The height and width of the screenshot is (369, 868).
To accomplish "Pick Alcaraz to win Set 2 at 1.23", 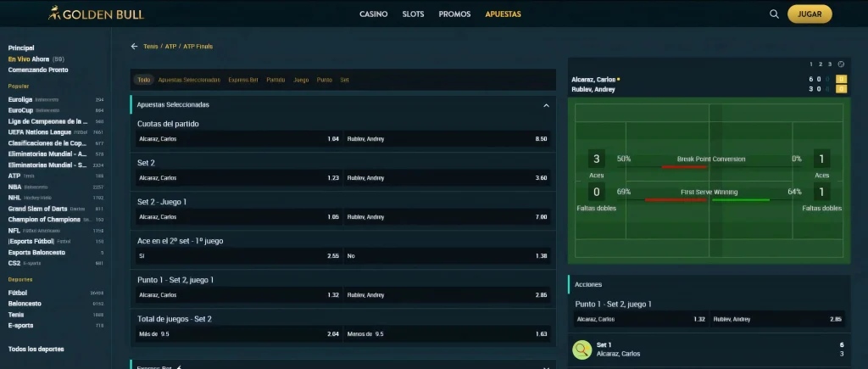I will click(x=238, y=178).
